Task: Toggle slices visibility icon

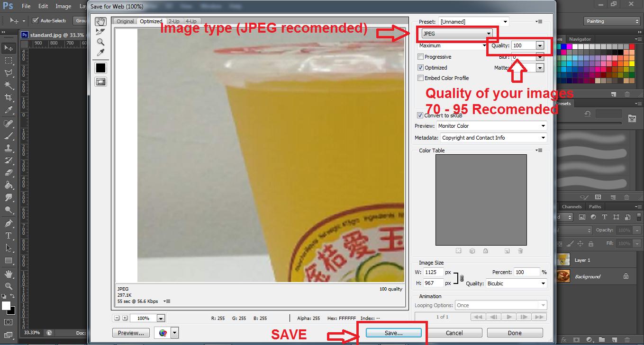Action: point(100,82)
